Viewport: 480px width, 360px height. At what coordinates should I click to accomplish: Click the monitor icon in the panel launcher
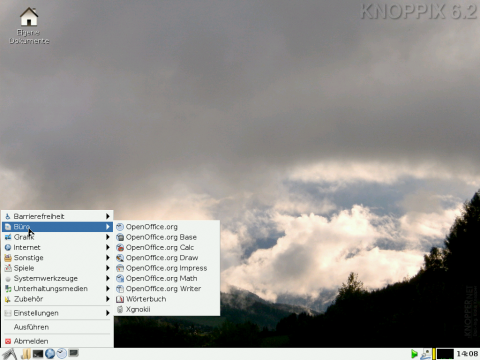73,353
